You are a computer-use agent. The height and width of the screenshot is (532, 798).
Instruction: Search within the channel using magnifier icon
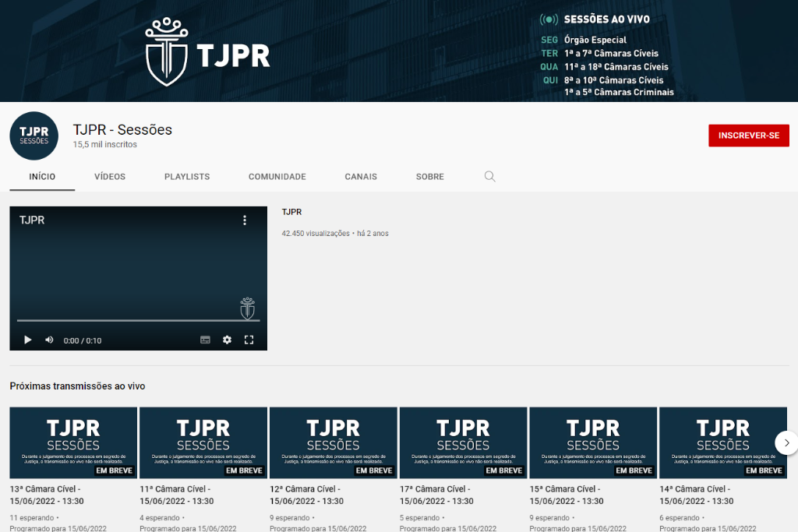point(489,177)
